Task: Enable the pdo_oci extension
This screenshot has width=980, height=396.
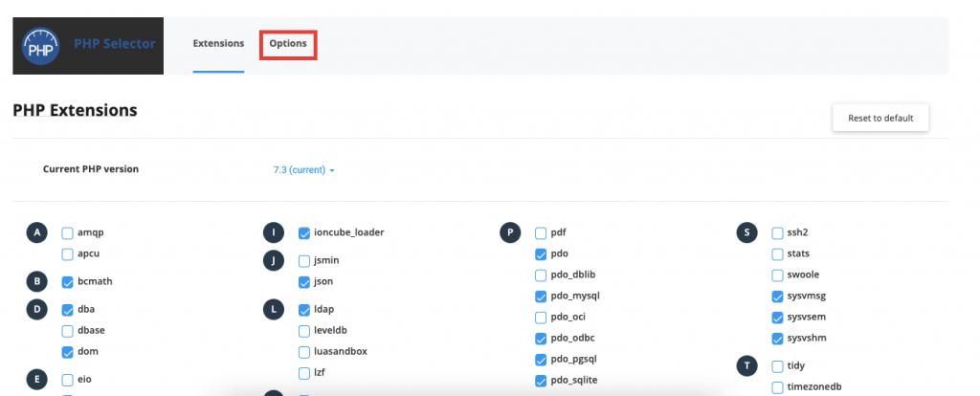Action: pos(541,318)
